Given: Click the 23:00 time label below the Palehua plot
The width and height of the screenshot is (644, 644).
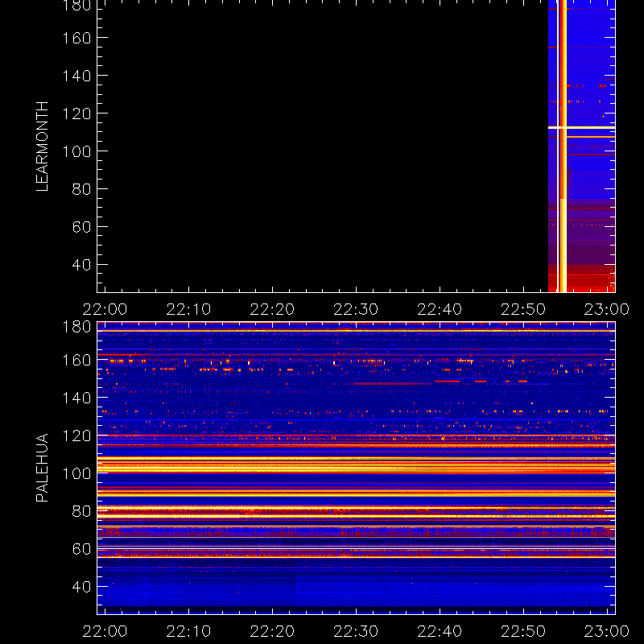Looking at the screenshot, I should (607, 631).
